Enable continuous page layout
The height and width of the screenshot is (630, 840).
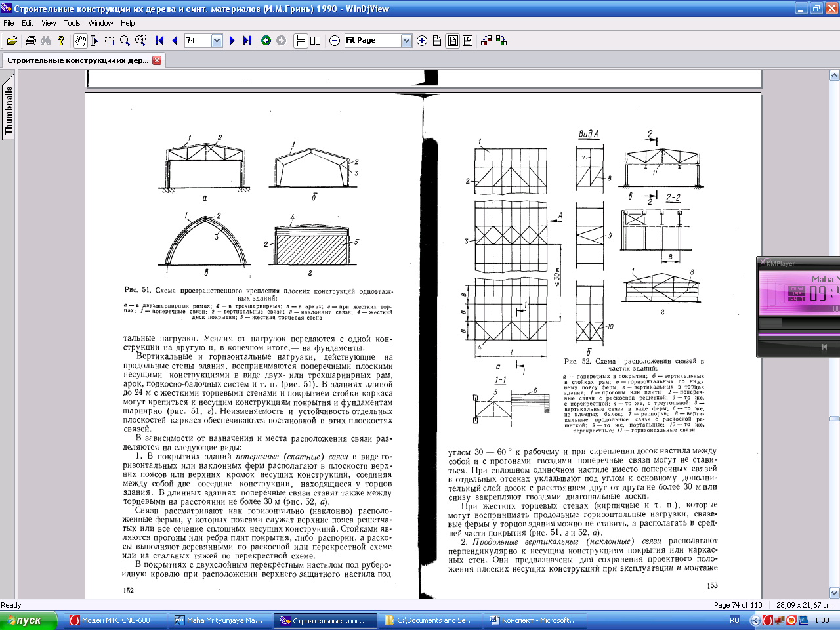point(301,41)
